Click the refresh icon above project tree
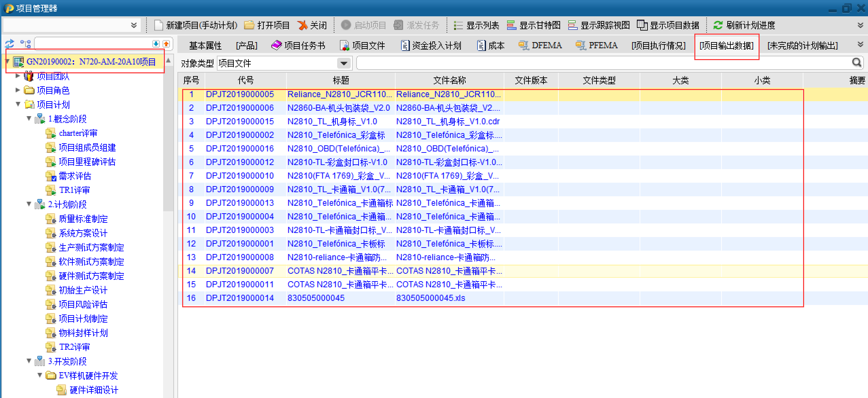 coord(10,44)
